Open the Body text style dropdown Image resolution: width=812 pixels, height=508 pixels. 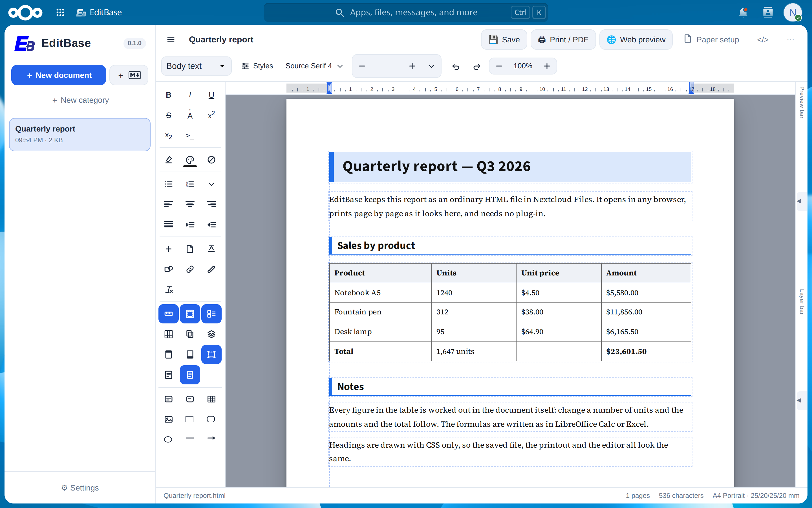click(196, 66)
